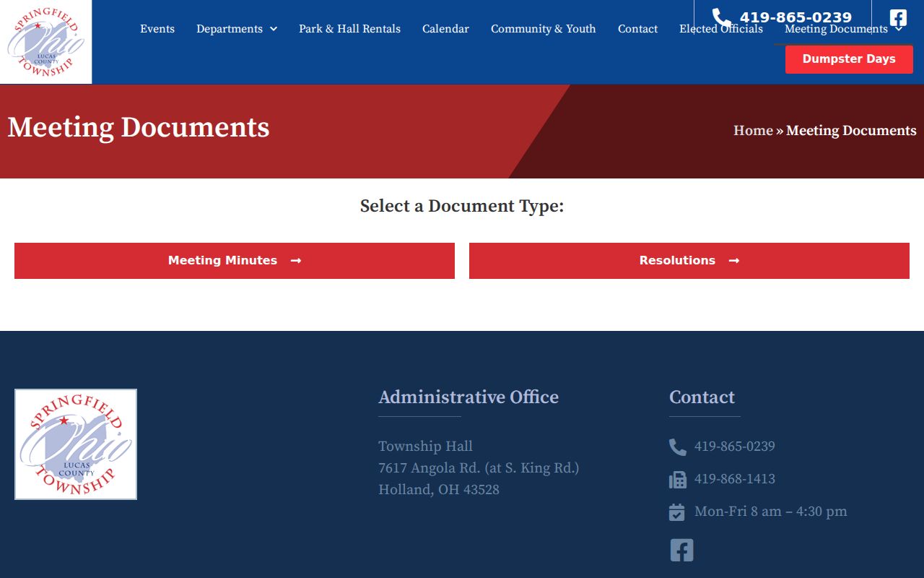Click the Springfield Township logo in footer
Image resolution: width=924 pixels, height=578 pixels.
click(76, 444)
